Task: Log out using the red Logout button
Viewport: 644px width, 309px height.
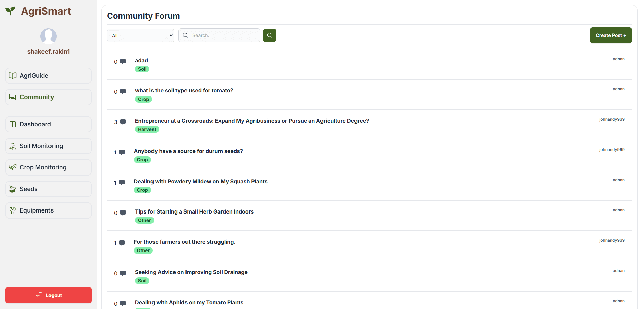Action: point(48,295)
